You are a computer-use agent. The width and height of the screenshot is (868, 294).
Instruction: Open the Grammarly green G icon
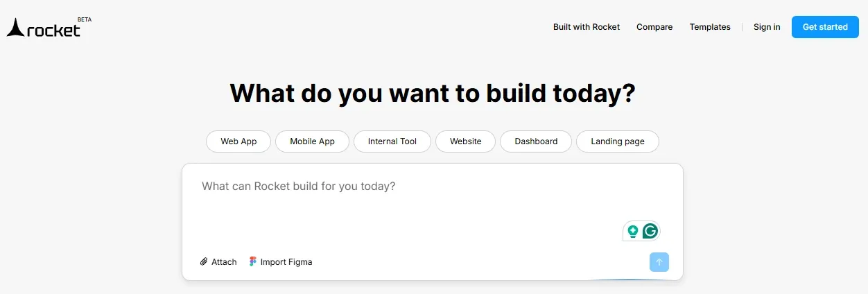[x=650, y=231]
